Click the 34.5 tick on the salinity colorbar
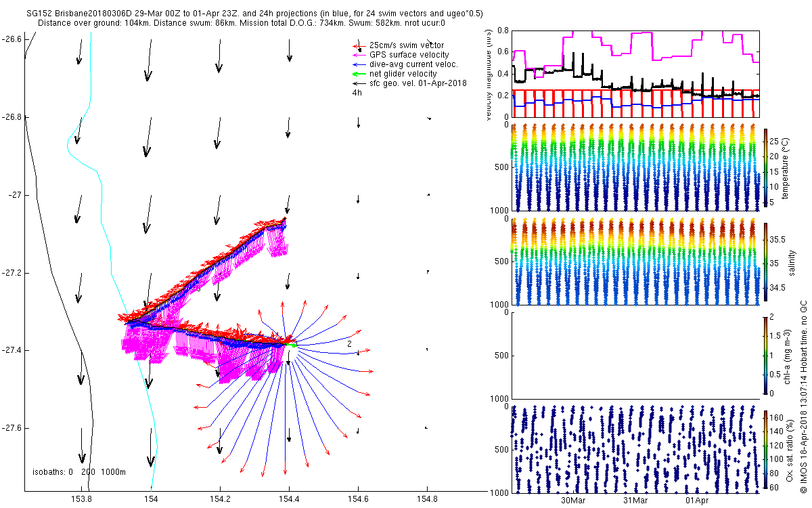The width and height of the screenshot is (812, 508). 778,288
